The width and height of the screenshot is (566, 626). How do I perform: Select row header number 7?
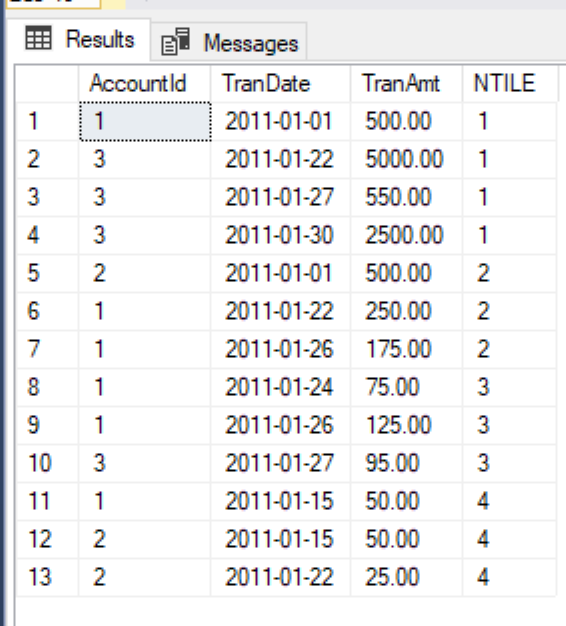pyautogui.click(x=47, y=349)
